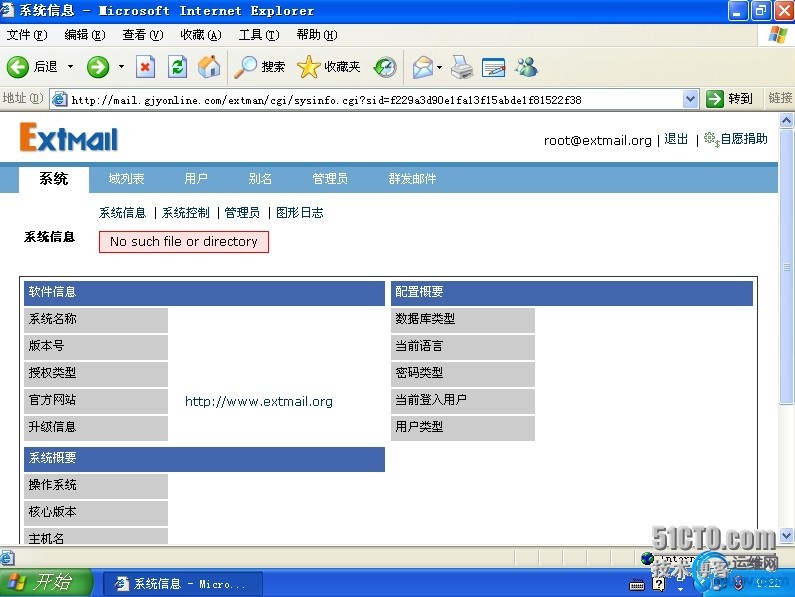Click the 版本号 row label
Image resolution: width=795 pixels, height=597 pixels.
click(96, 346)
